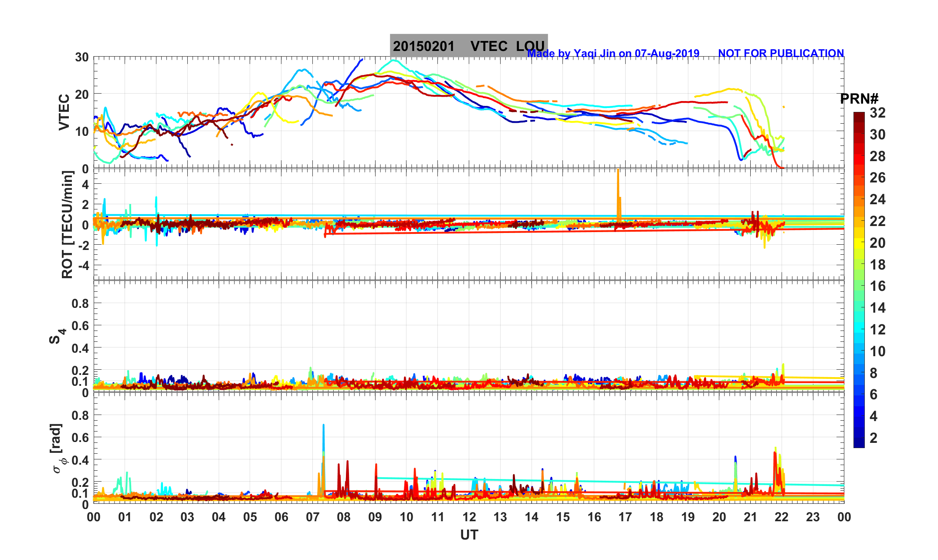
Task: Click the x-axis tick label 05
Action: coord(250,517)
